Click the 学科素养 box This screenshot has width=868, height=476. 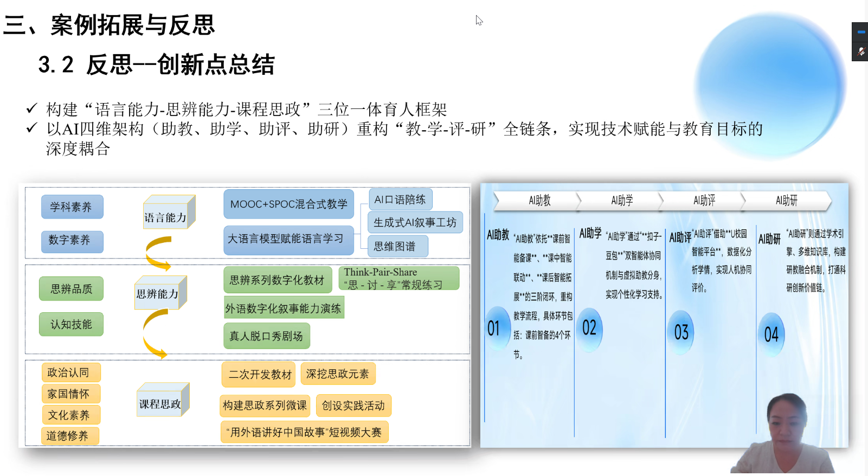(x=72, y=207)
